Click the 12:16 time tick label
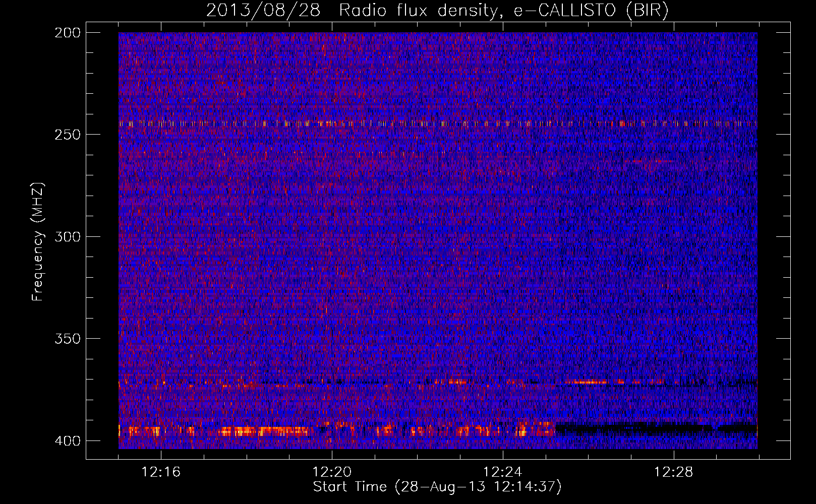The image size is (816, 504). point(161,472)
